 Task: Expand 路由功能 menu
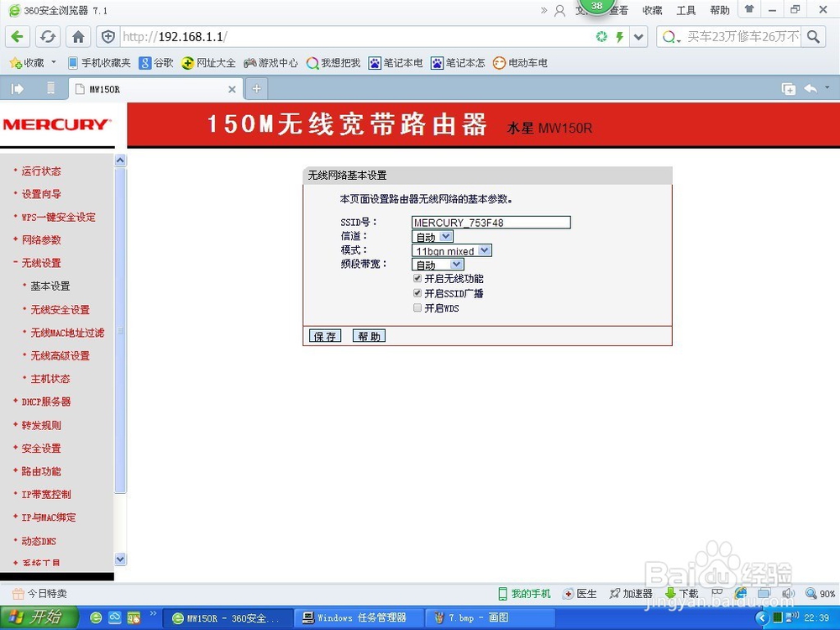(41, 471)
